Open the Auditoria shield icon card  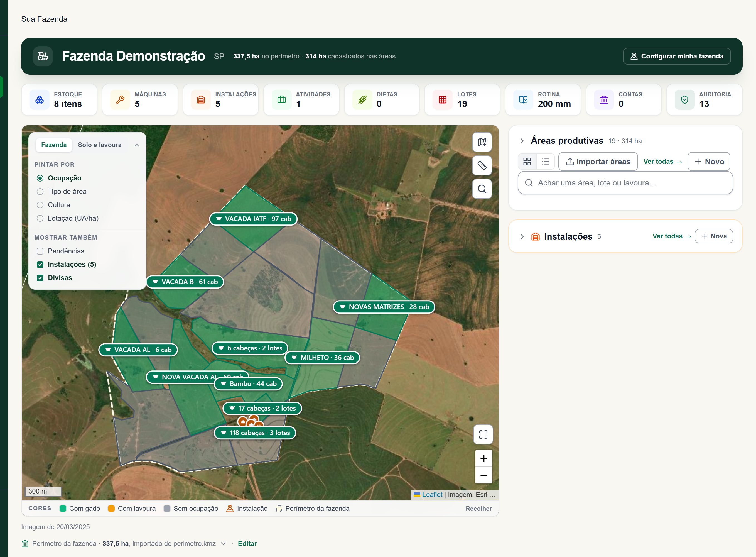(x=684, y=99)
